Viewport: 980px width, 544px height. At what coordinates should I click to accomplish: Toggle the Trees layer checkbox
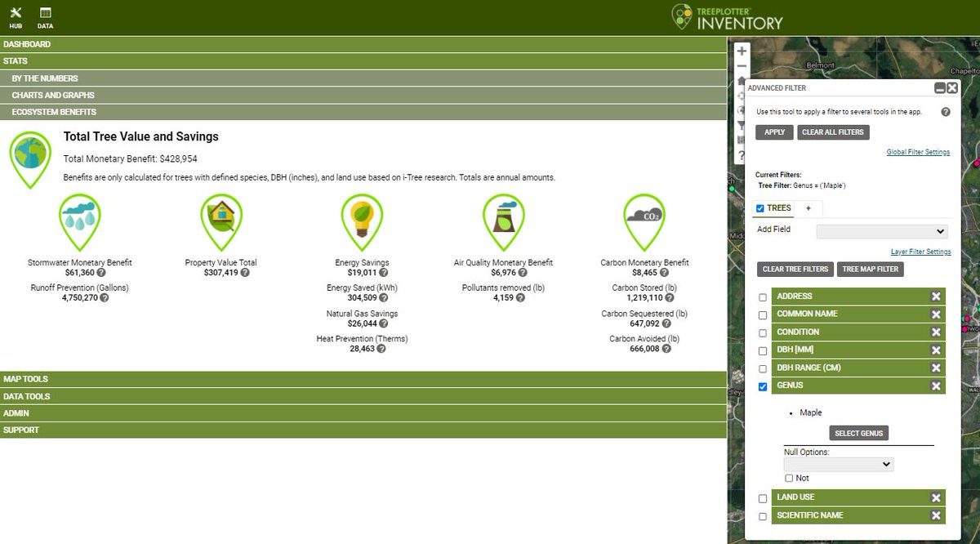point(760,208)
